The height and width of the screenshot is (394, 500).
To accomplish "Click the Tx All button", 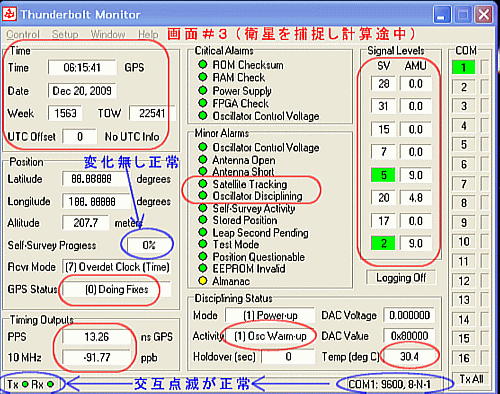I will [471, 379].
